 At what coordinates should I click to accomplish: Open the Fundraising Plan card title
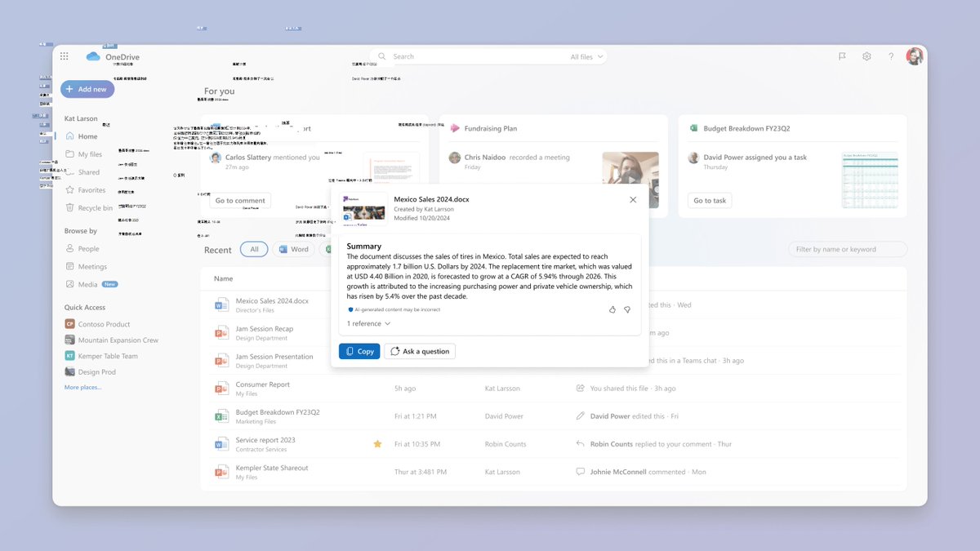(491, 129)
